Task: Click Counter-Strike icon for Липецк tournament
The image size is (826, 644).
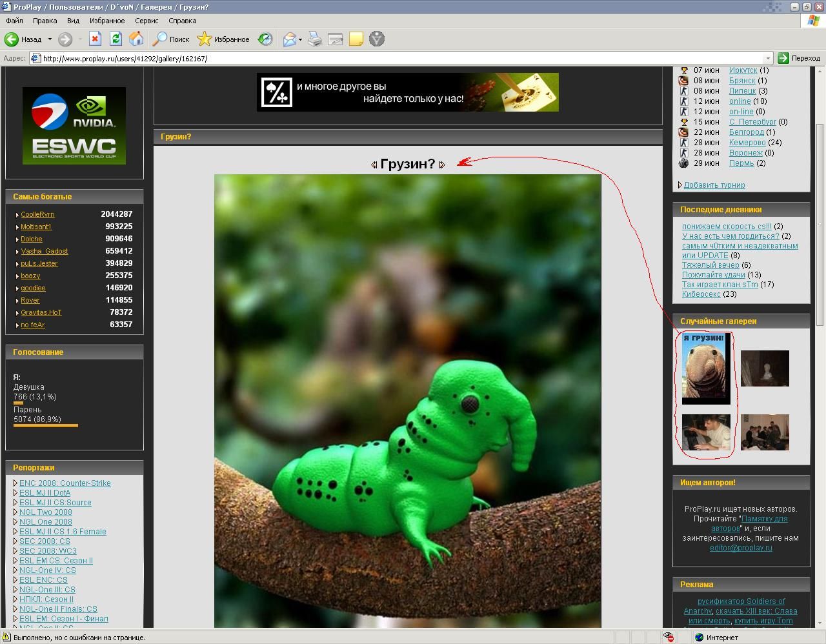Action: 684,91
